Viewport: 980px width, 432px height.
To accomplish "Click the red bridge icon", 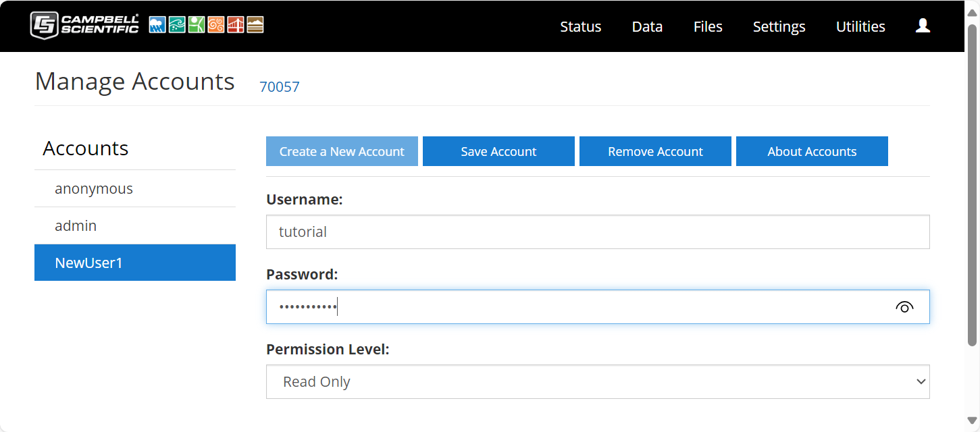I will coord(236,26).
